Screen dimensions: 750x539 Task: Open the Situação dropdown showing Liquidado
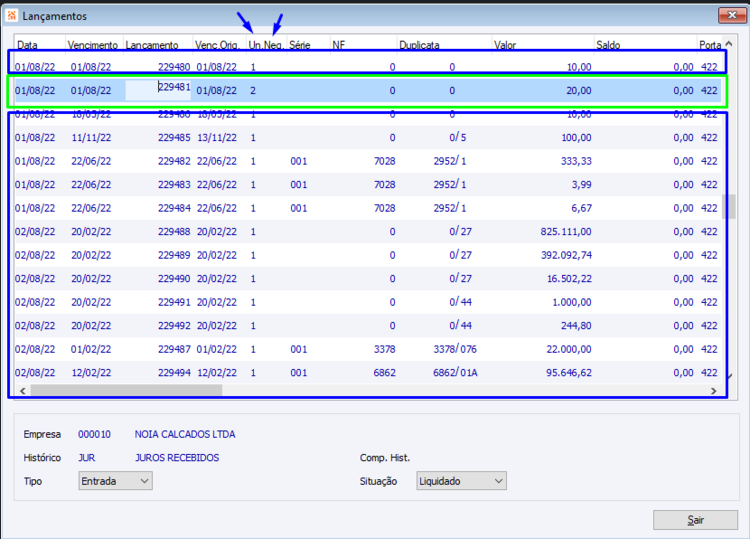coord(461,481)
